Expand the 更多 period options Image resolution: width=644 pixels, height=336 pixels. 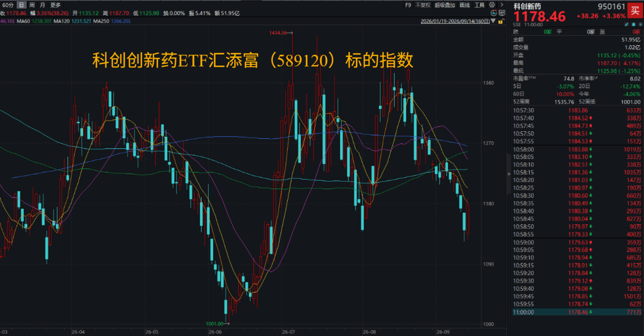[x=55, y=5]
